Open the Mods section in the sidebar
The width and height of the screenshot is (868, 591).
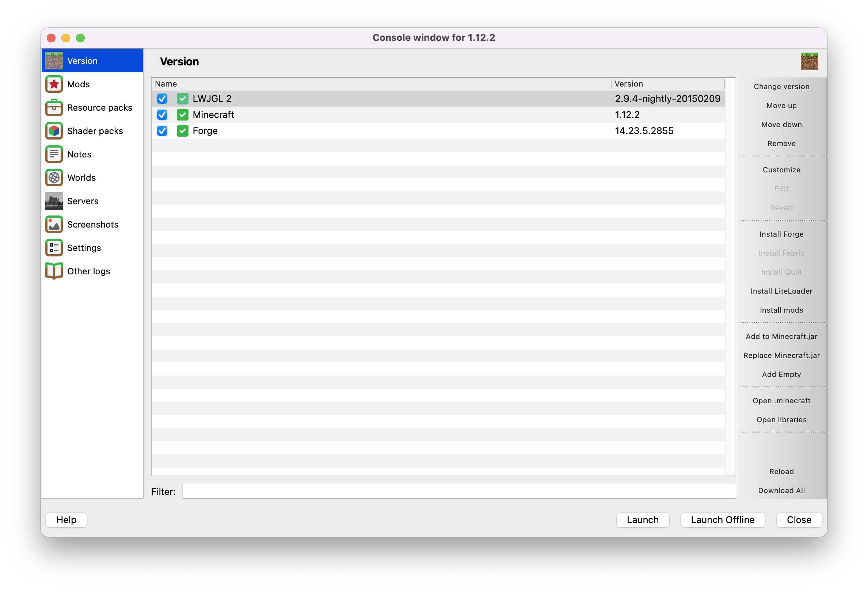pyautogui.click(x=79, y=84)
